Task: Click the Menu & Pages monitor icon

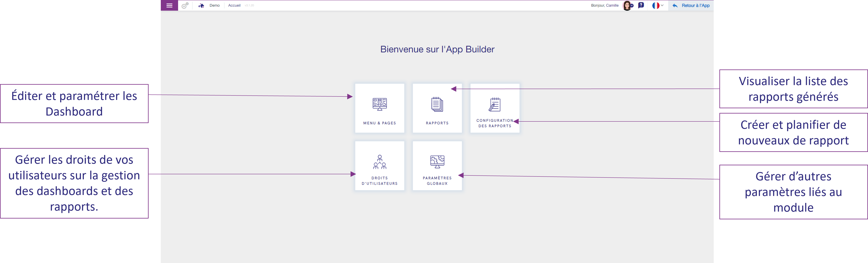Action: (379, 104)
